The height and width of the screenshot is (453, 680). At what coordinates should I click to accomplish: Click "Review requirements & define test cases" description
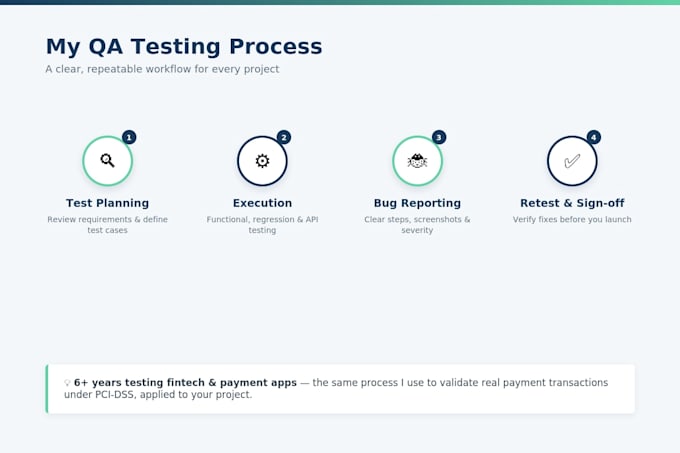click(x=108, y=225)
